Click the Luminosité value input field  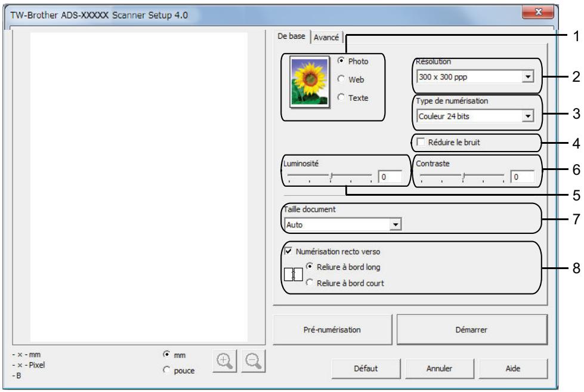click(390, 177)
